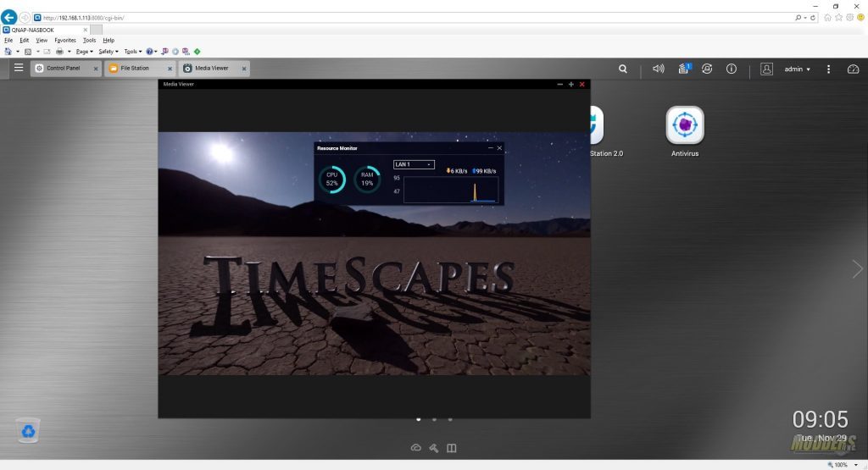Close the Media Viewer desktop tab

pos(244,69)
